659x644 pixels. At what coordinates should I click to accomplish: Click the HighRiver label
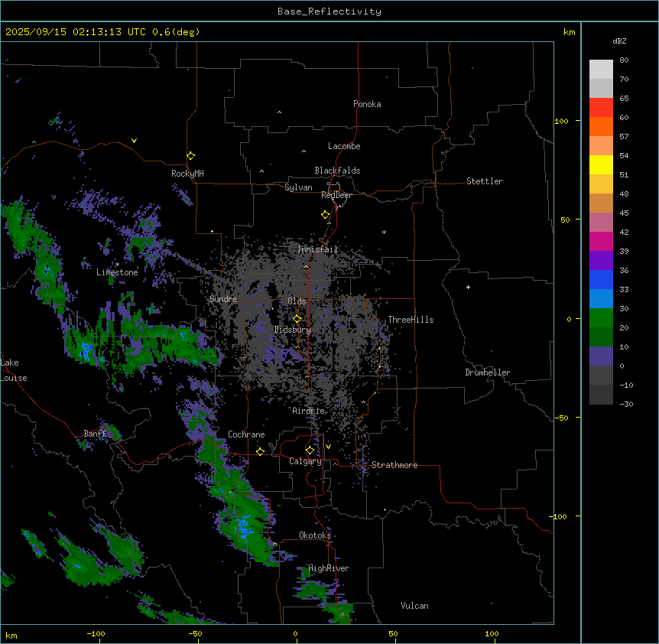click(329, 568)
